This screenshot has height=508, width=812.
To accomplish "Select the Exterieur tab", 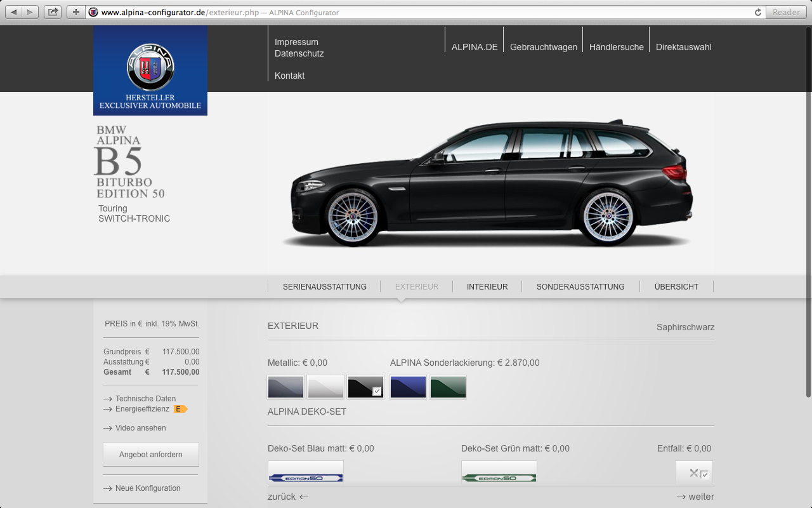I will tap(417, 287).
